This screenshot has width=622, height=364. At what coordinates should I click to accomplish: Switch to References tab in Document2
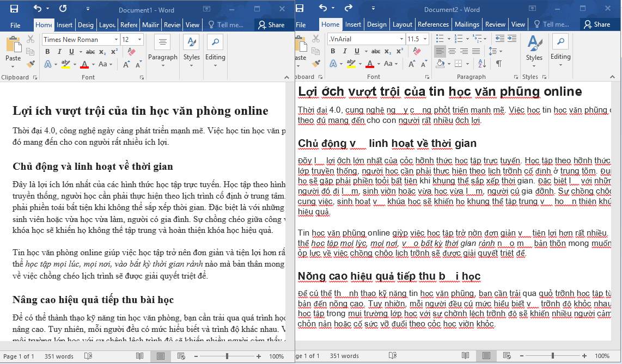(x=433, y=24)
